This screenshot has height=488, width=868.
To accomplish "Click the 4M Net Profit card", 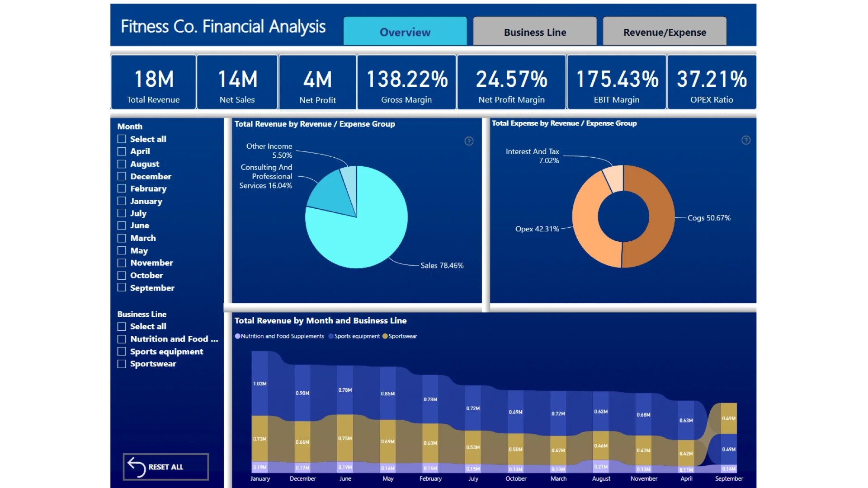I will pyautogui.click(x=318, y=82).
